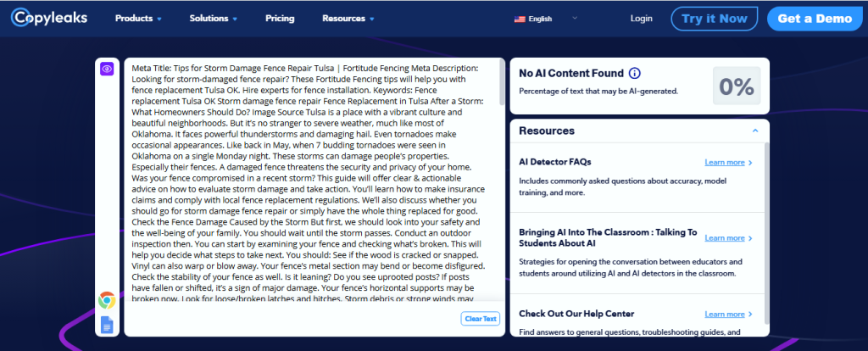Open Learn more for AI Detector FAQs
868x351 pixels.
coord(728,163)
